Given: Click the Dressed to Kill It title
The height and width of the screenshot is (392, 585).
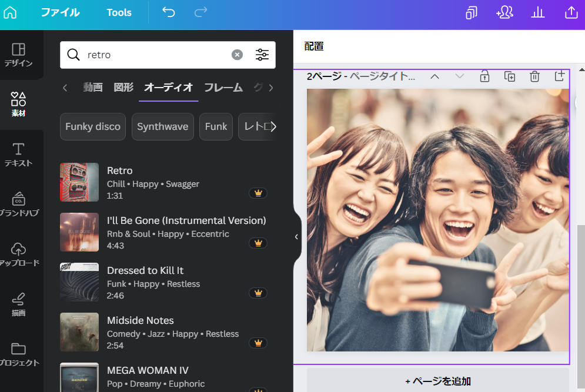Looking at the screenshot, I should (x=145, y=270).
